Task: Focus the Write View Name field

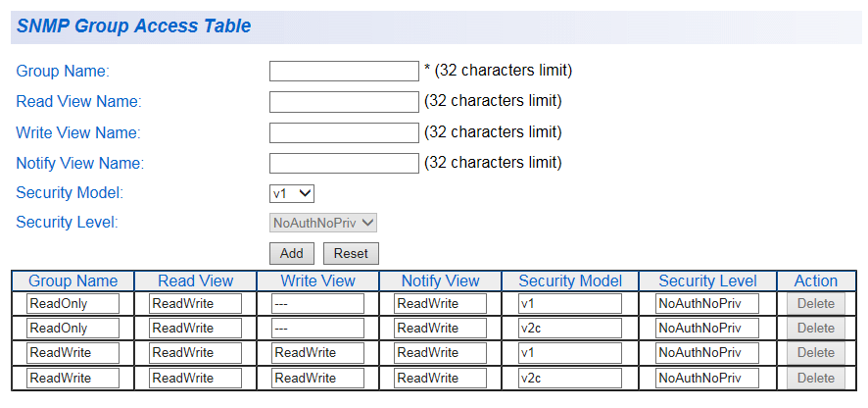Action: pyautogui.click(x=344, y=133)
